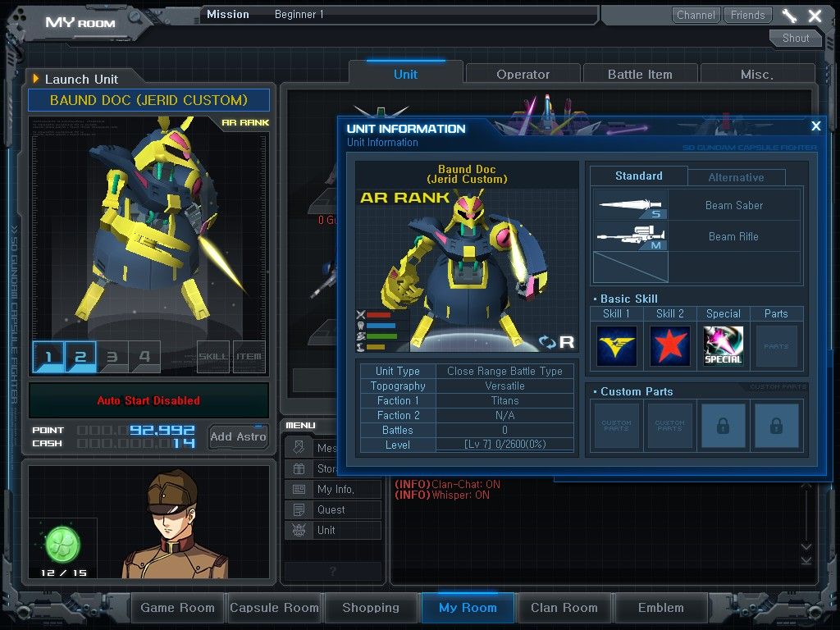Click the Channel button
Image resolution: width=840 pixels, height=630 pixels.
pos(696,15)
